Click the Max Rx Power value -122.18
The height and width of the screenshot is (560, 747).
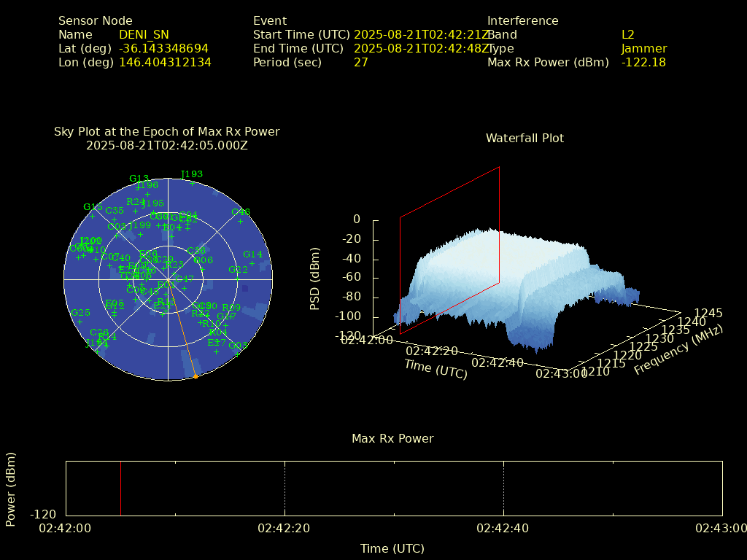pyautogui.click(x=643, y=62)
